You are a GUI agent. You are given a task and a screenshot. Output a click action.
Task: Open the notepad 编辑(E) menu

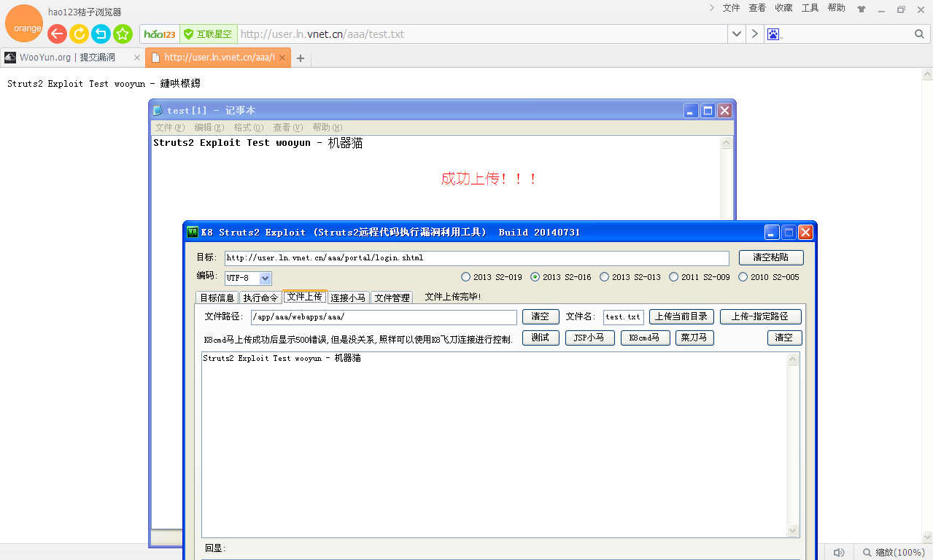click(x=209, y=128)
